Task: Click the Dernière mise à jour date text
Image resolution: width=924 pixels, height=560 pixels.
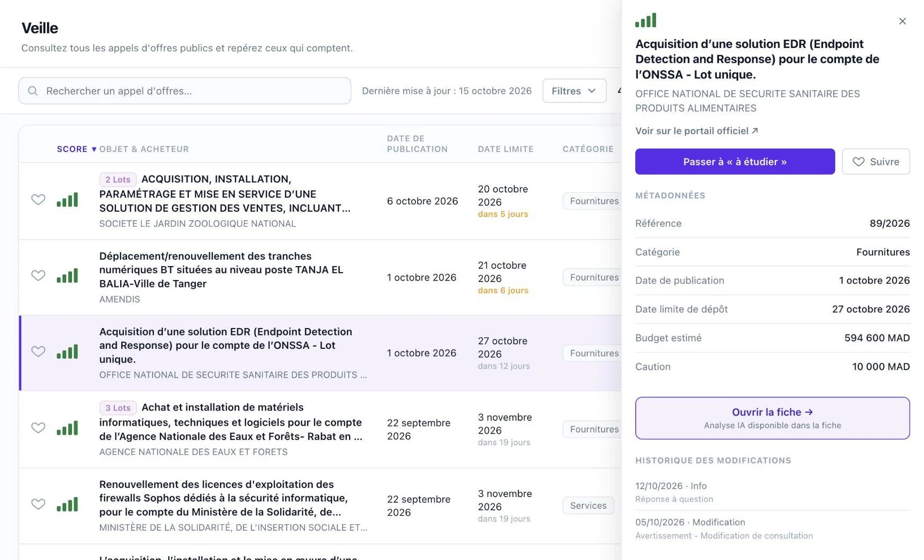Action: pyautogui.click(x=447, y=91)
